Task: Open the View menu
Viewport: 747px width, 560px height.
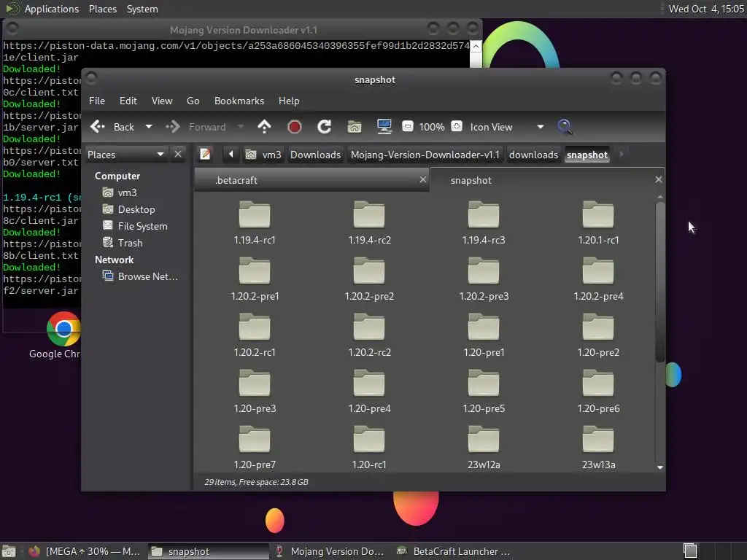Action: coord(161,101)
